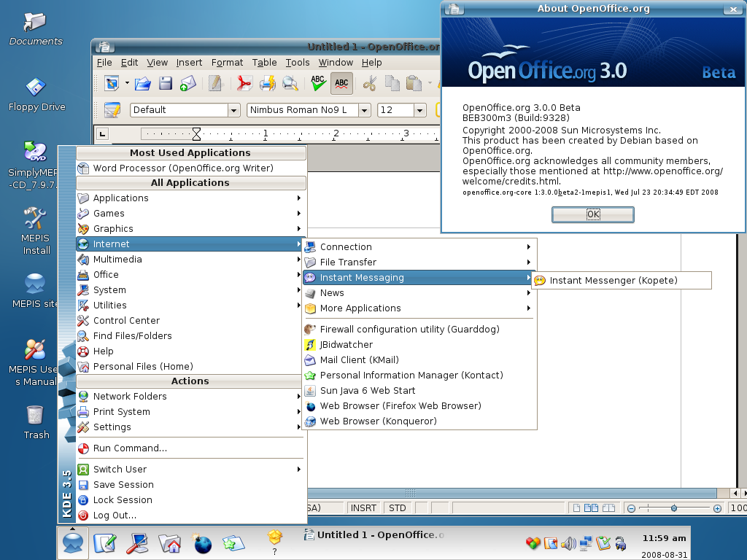Click Lock Session entry
This screenshot has width=747, height=560.
tap(190, 500)
